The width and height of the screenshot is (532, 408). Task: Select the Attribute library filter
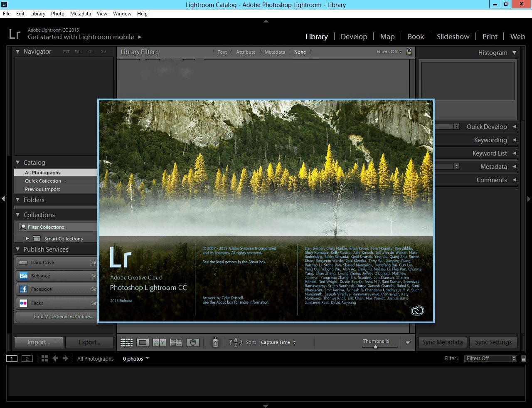pos(246,52)
